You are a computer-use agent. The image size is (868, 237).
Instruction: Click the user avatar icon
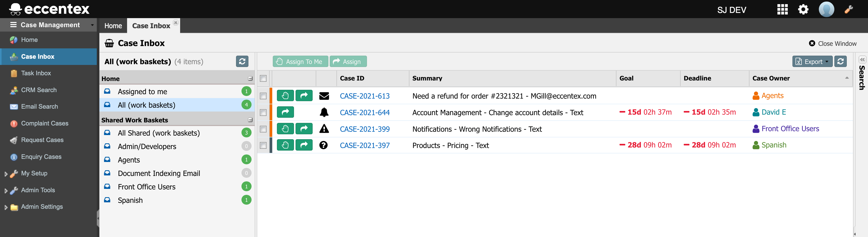point(826,9)
